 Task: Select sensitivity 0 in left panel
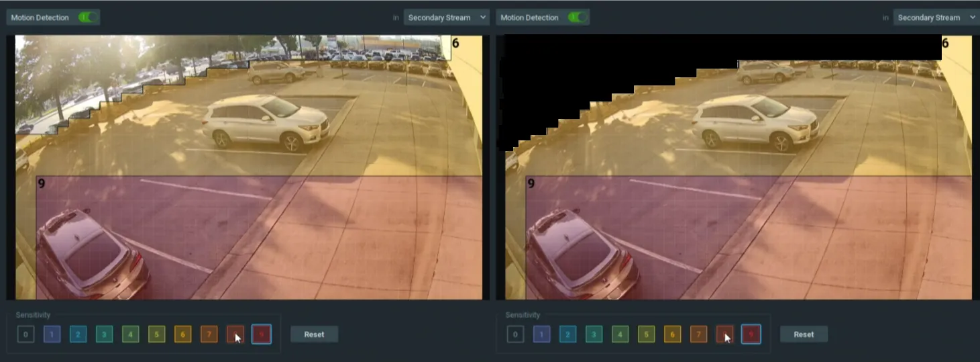point(25,334)
